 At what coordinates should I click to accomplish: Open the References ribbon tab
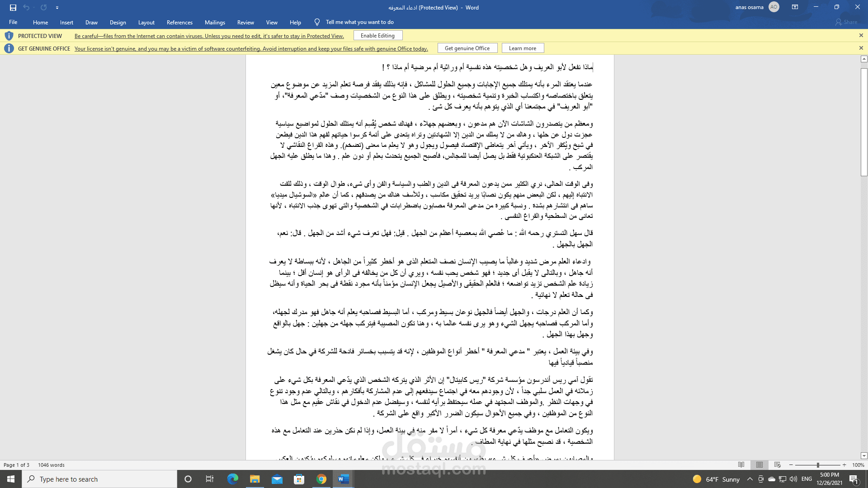coord(179,22)
